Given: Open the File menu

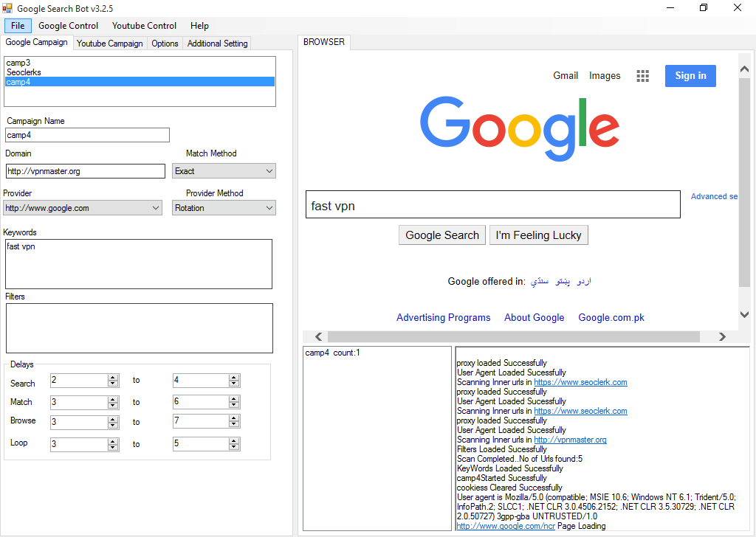Looking at the screenshot, I should (18, 26).
